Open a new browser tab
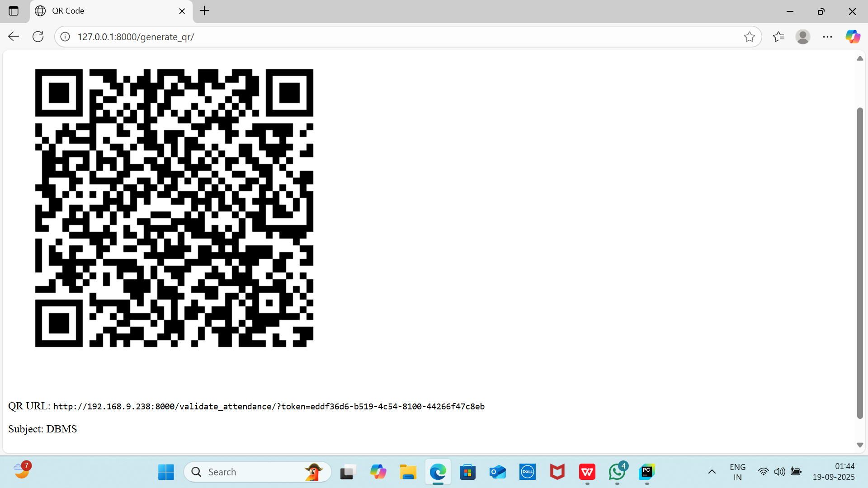The width and height of the screenshot is (868, 488). [x=204, y=11]
